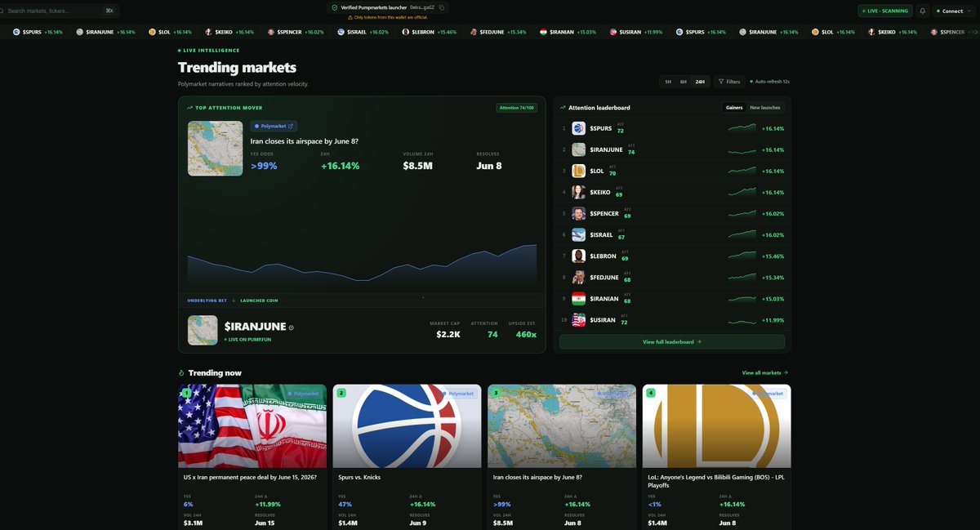Switch to the Gainers tab
The width and height of the screenshot is (980, 530).
click(734, 108)
